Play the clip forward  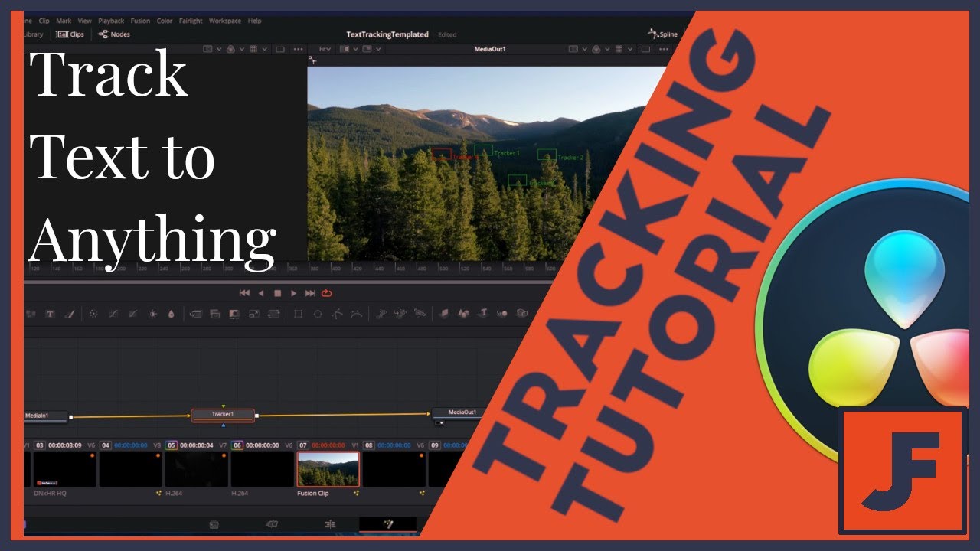[x=293, y=293]
